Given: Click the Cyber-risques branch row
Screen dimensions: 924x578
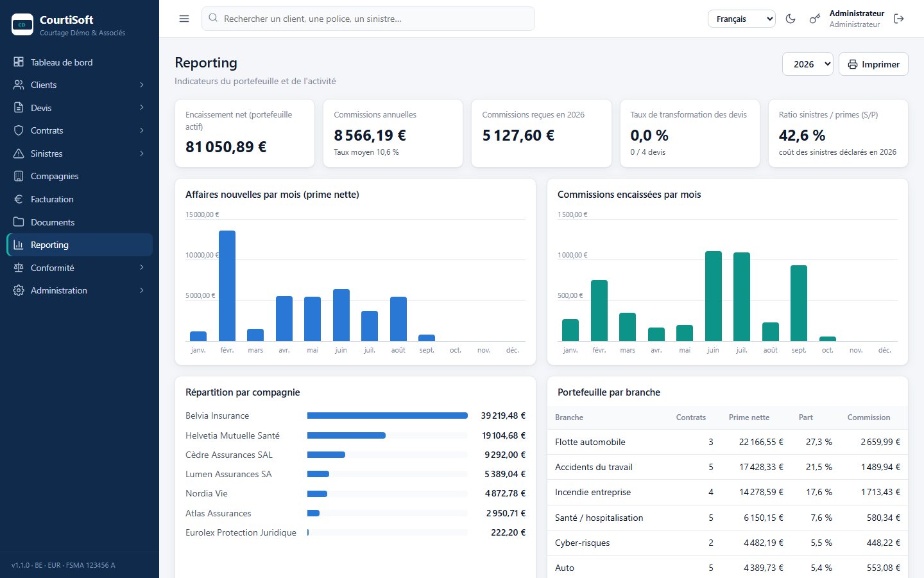Looking at the screenshot, I should (728, 543).
